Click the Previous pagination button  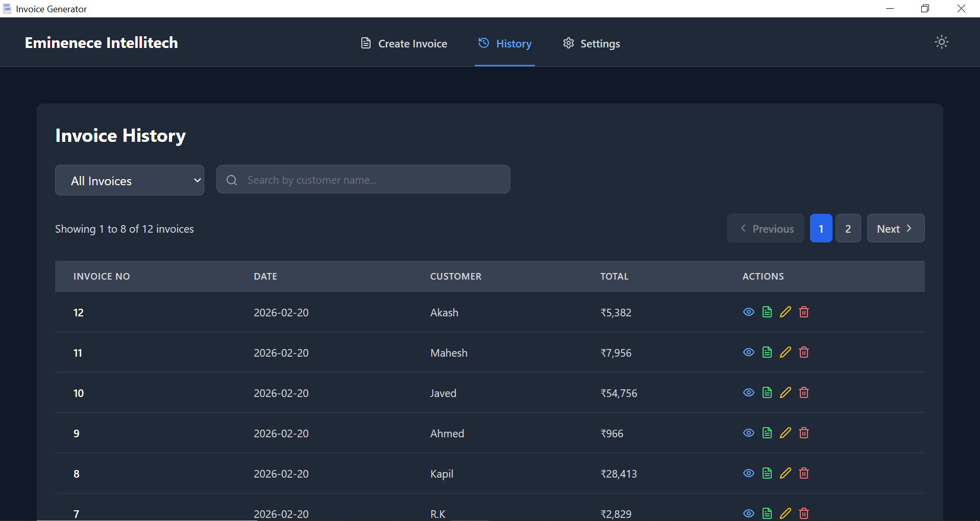coord(765,228)
